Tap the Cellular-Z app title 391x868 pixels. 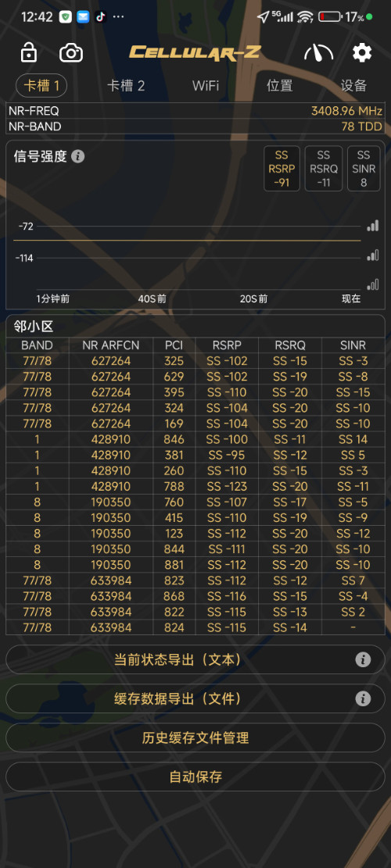click(195, 52)
